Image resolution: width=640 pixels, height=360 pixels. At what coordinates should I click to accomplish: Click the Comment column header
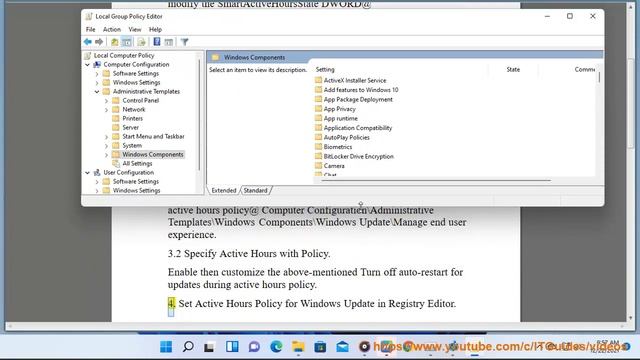585,69
